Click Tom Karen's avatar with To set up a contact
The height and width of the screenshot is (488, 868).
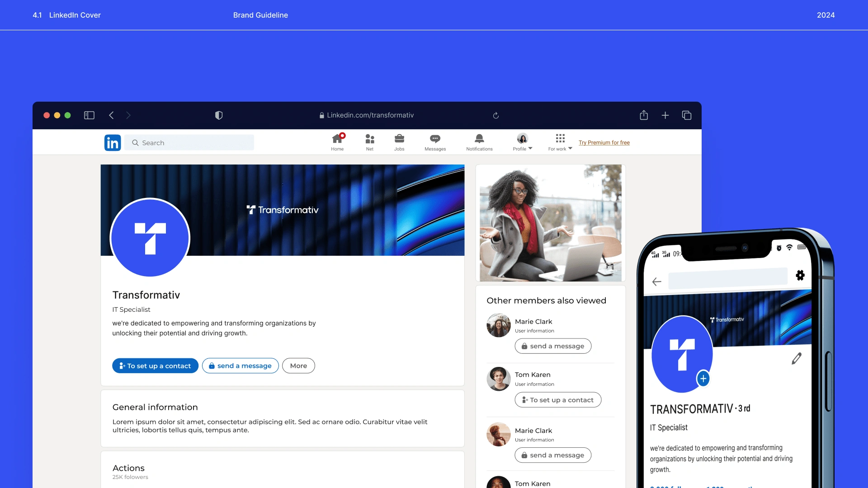pos(499,379)
